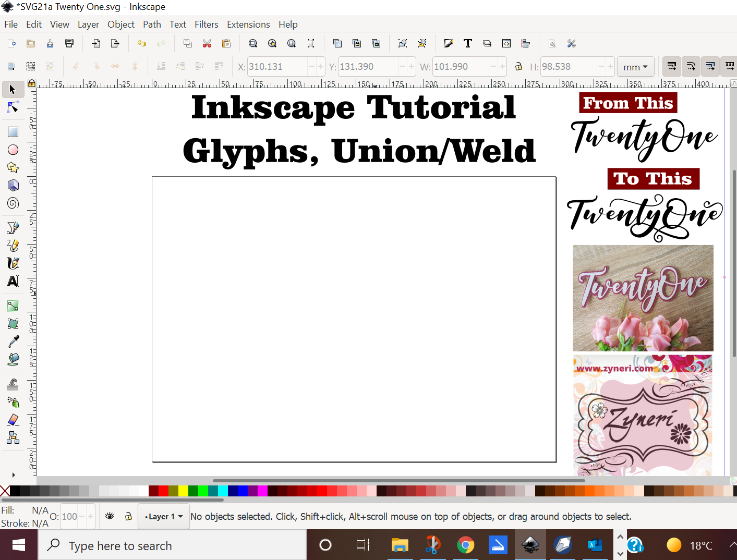Select the Rectangle tool in the toolbox
737x560 pixels.
click(13, 132)
